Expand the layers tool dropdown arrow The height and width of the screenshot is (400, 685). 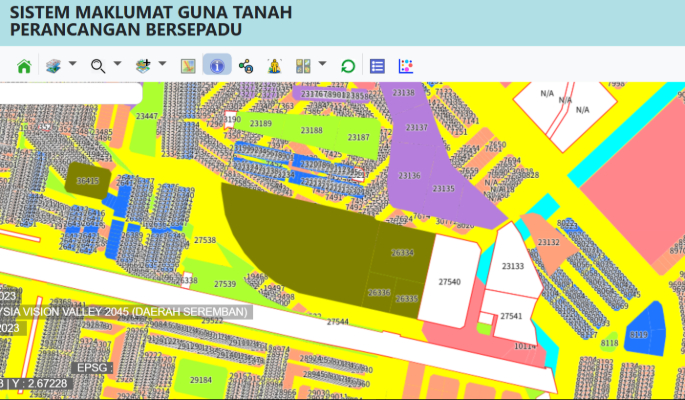tap(72, 66)
